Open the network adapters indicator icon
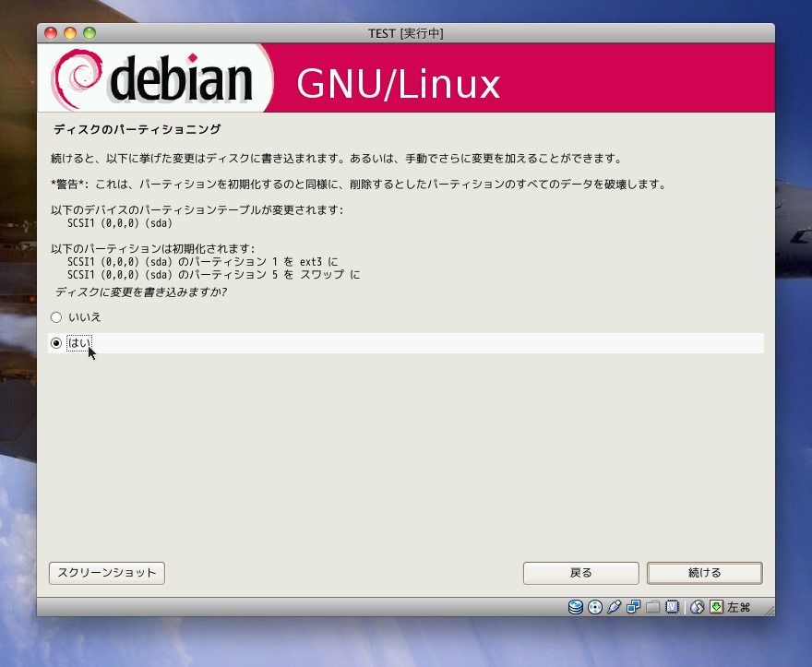812x667 pixels. point(633,607)
